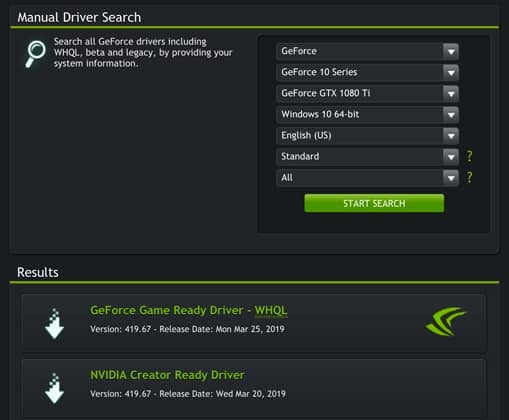Click the Manual Driver Search heading
Image resolution: width=509 pixels, height=420 pixels.
(79, 17)
